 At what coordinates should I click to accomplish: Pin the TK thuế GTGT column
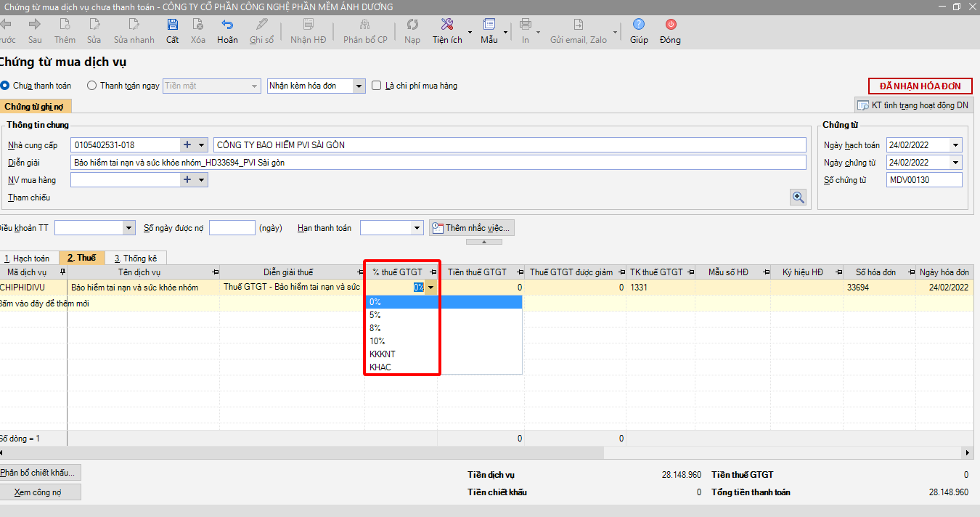tap(690, 272)
